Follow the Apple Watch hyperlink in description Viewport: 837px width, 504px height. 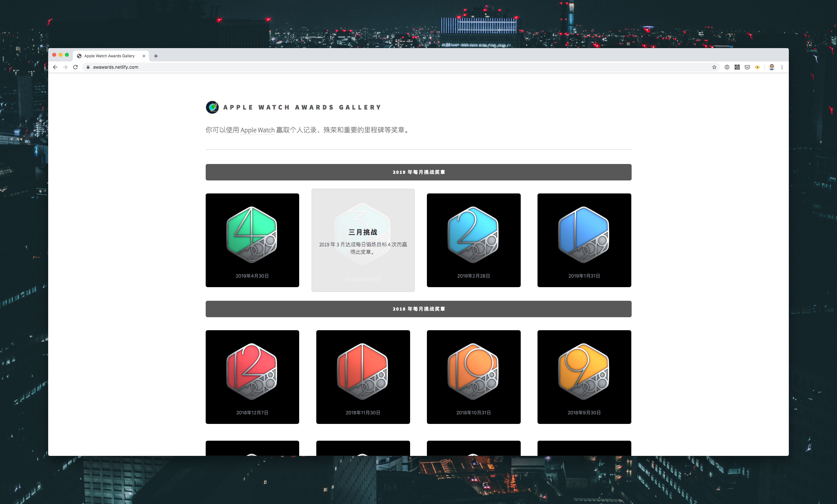257,130
